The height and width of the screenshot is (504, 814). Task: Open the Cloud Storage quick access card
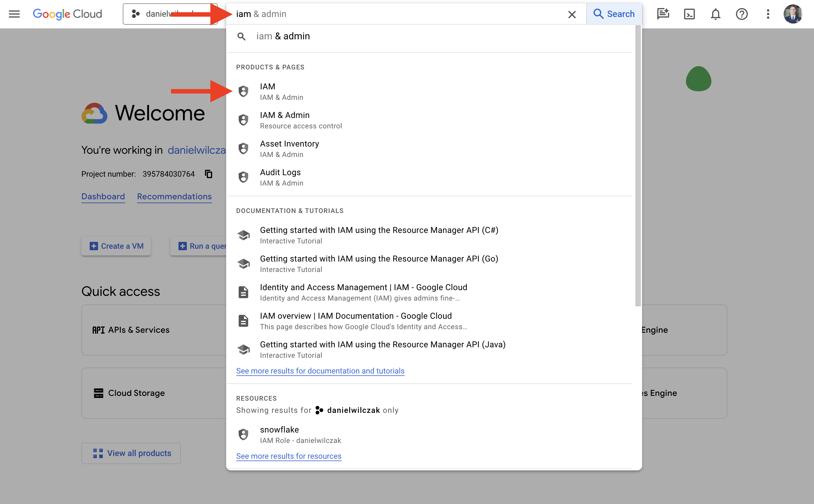click(x=154, y=393)
